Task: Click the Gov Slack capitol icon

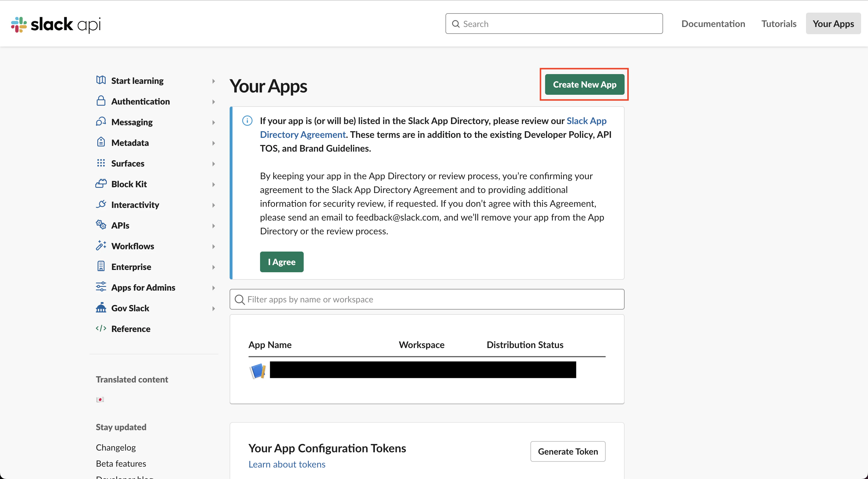Action: 101,308
